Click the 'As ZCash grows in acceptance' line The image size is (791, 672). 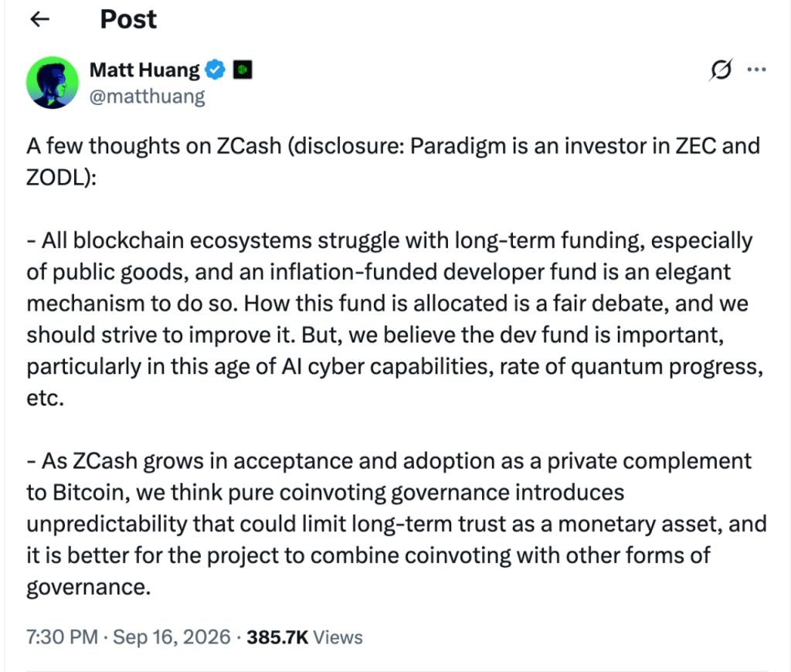pos(389,462)
